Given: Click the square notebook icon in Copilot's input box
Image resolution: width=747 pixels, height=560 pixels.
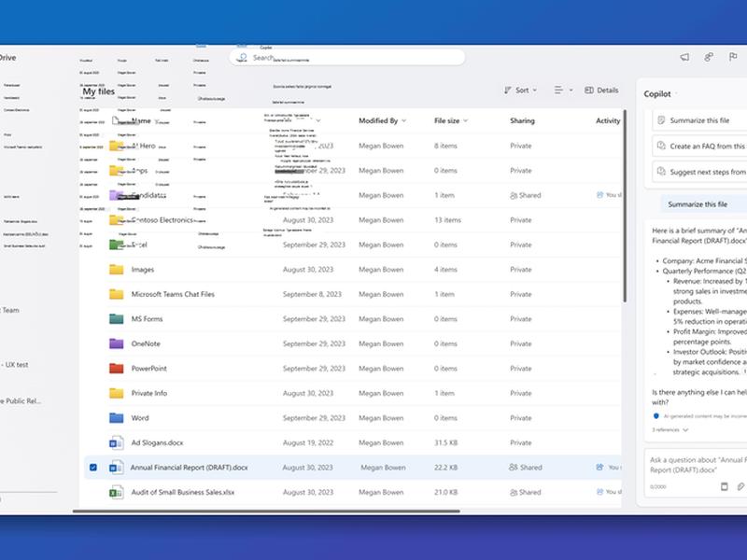Looking at the screenshot, I should pyautogui.click(x=725, y=486).
